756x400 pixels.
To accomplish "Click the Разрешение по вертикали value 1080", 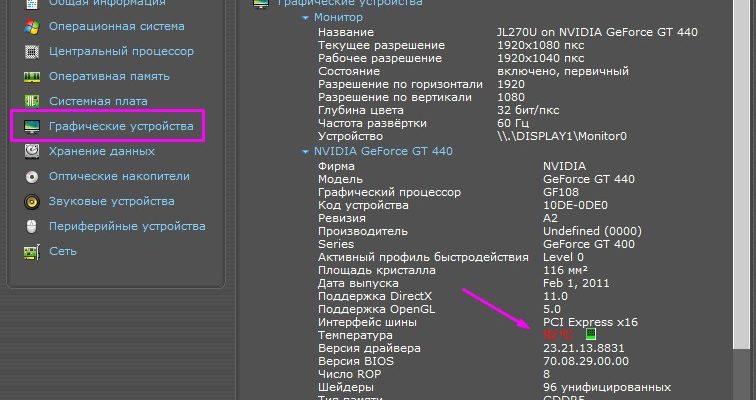I will pyautogui.click(x=511, y=97).
